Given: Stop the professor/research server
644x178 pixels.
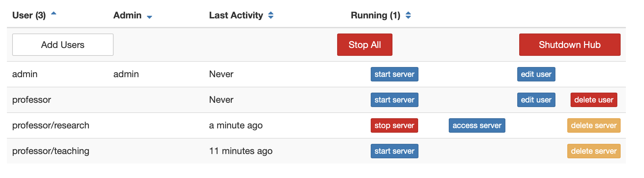Looking at the screenshot, I should pyautogui.click(x=394, y=125).
